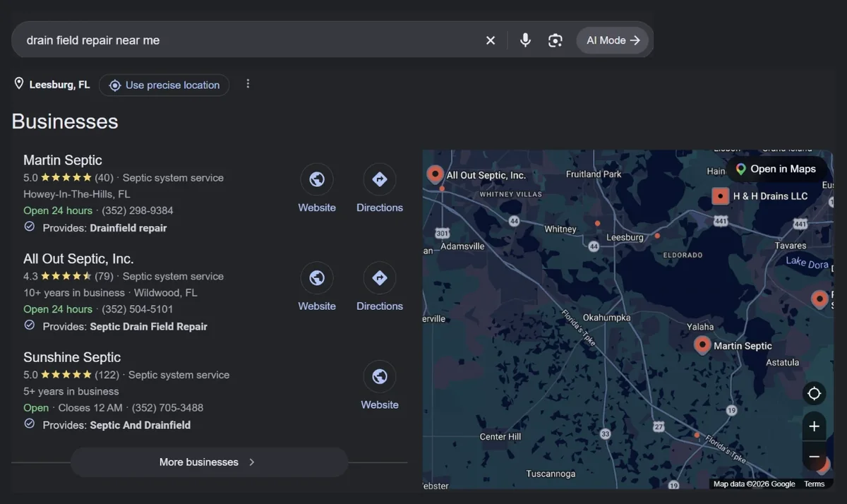This screenshot has width=847, height=504.
Task: Get directions to All Out Septic, Inc.
Action: pyautogui.click(x=380, y=278)
